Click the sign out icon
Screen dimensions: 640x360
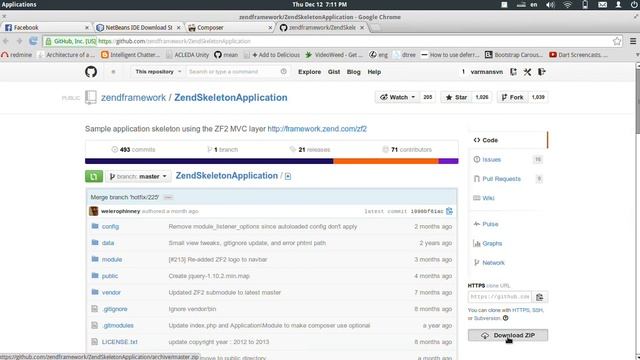coord(542,72)
